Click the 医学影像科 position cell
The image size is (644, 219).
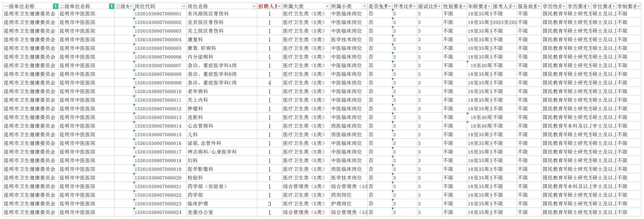point(222,169)
